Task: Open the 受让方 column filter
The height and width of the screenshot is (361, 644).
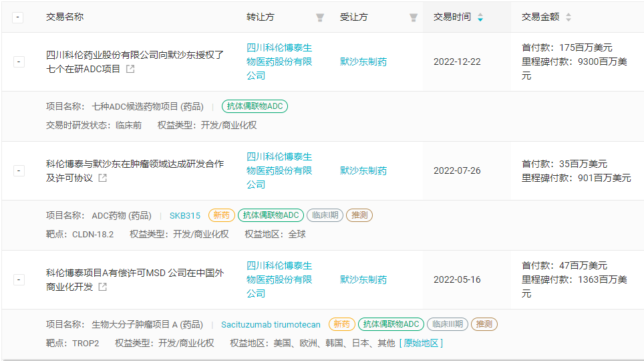Action: 414,17
